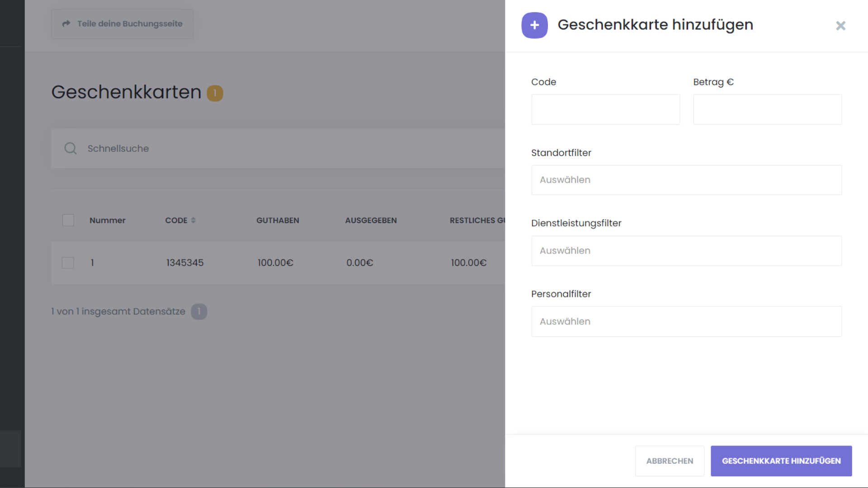
Task: Click the Code input field
Action: coord(605,109)
